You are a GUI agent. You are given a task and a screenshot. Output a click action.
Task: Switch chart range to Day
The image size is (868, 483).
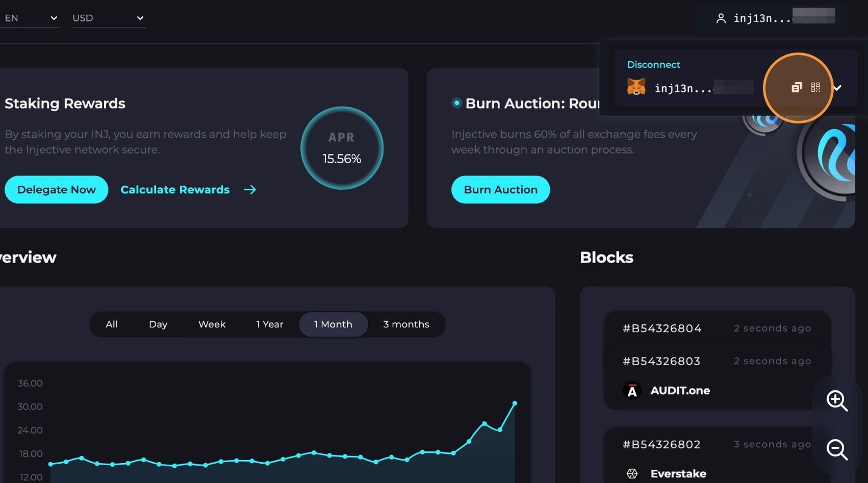tap(158, 324)
